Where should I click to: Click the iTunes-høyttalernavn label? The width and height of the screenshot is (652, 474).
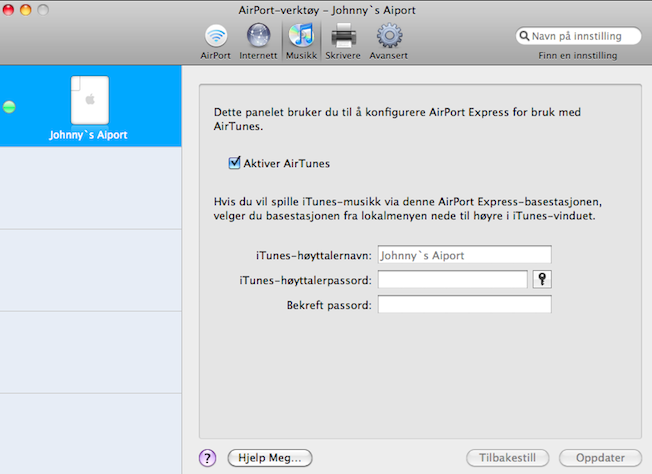click(314, 255)
